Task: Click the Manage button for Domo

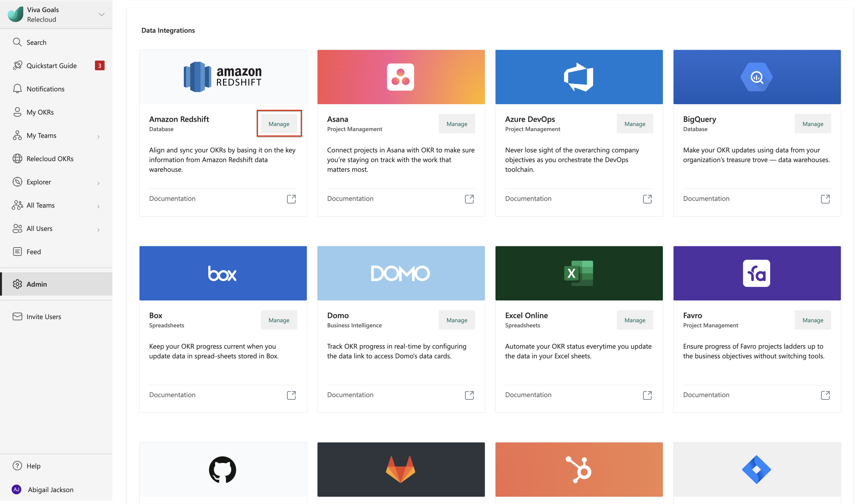Action: click(x=456, y=320)
